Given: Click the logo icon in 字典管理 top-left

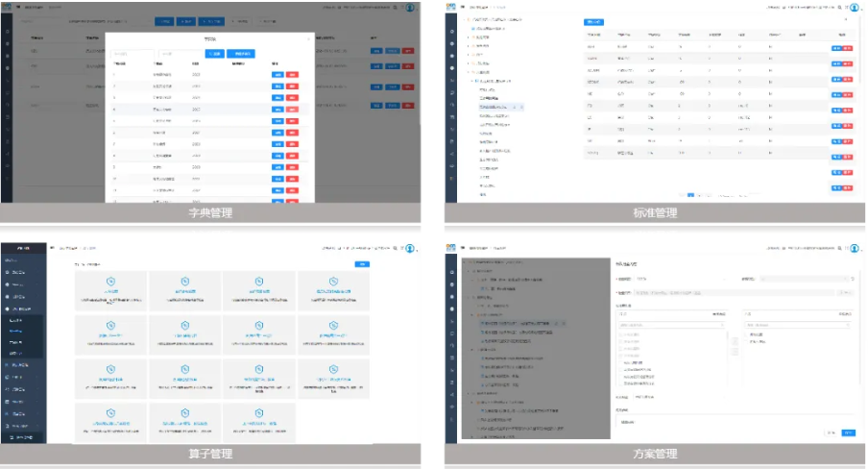Looking at the screenshot, I should pyautogui.click(x=8, y=6).
